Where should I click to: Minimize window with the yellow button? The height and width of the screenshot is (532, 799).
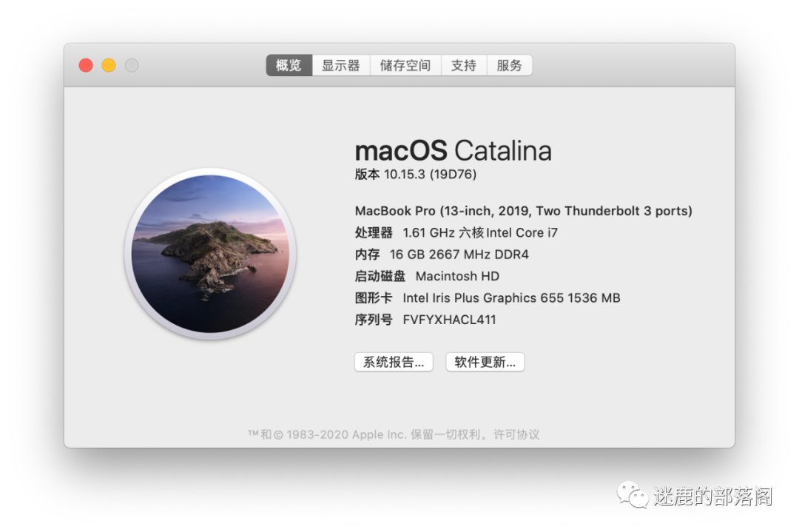click(109, 65)
